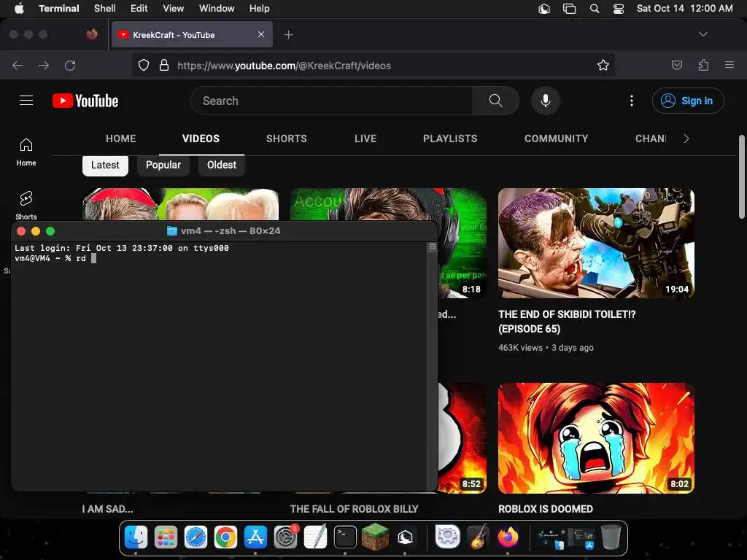Click the site padlock icon
Screen dimensions: 747x560
click(x=164, y=65)
